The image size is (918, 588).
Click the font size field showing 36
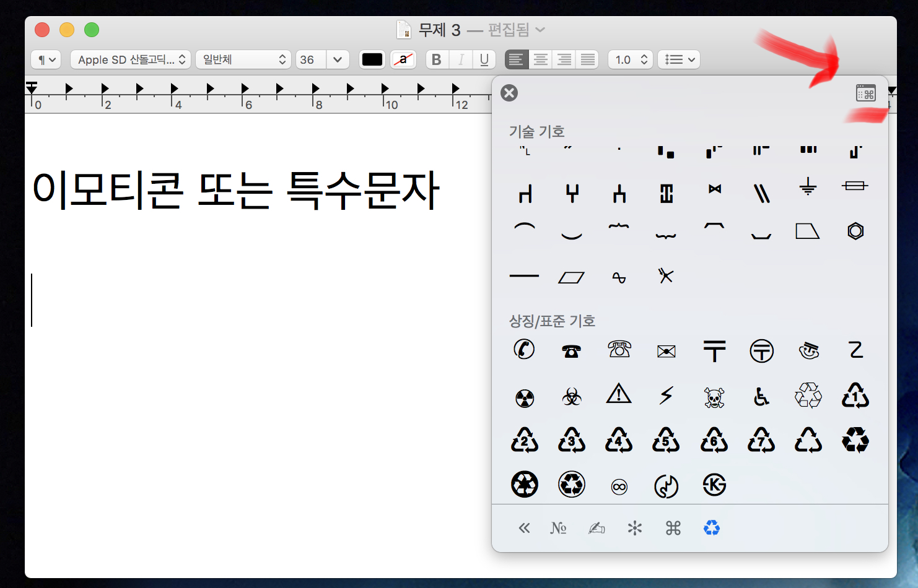point(311,59)
